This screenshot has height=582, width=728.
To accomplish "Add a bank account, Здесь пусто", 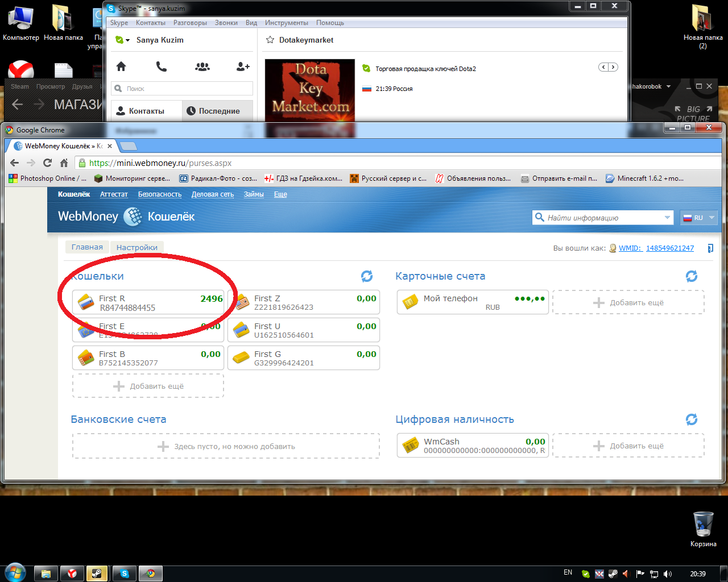I will 226,446.
